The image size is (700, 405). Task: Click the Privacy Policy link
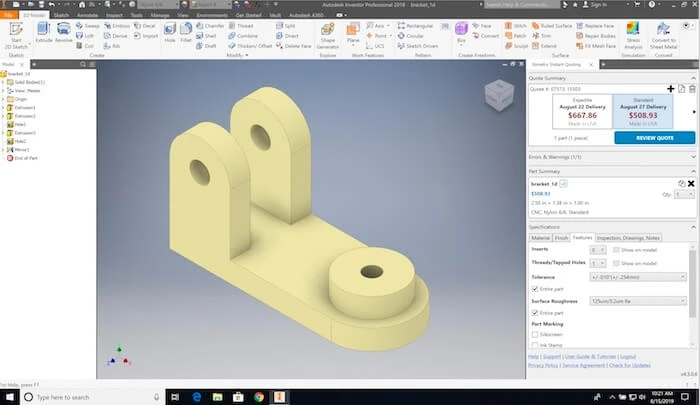coord(543,365)
